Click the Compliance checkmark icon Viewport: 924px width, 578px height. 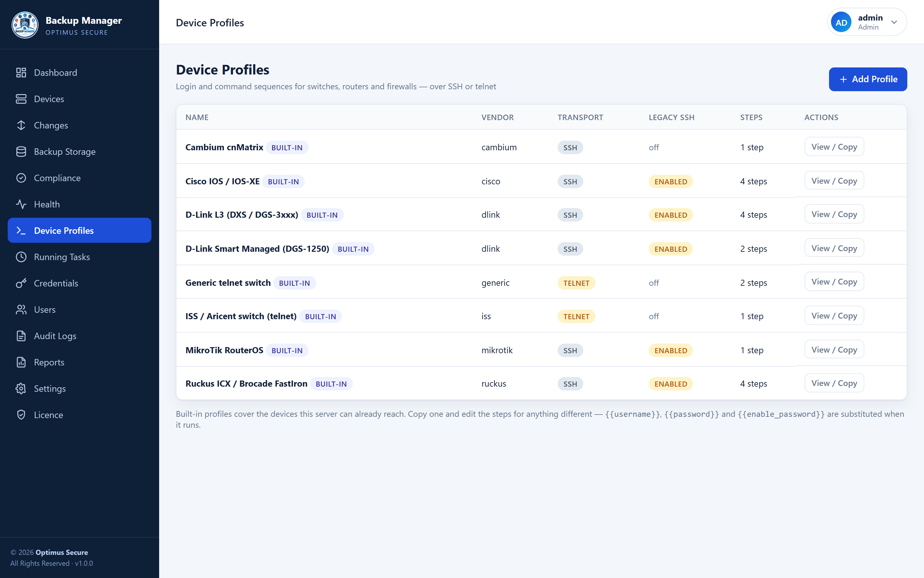21,178
